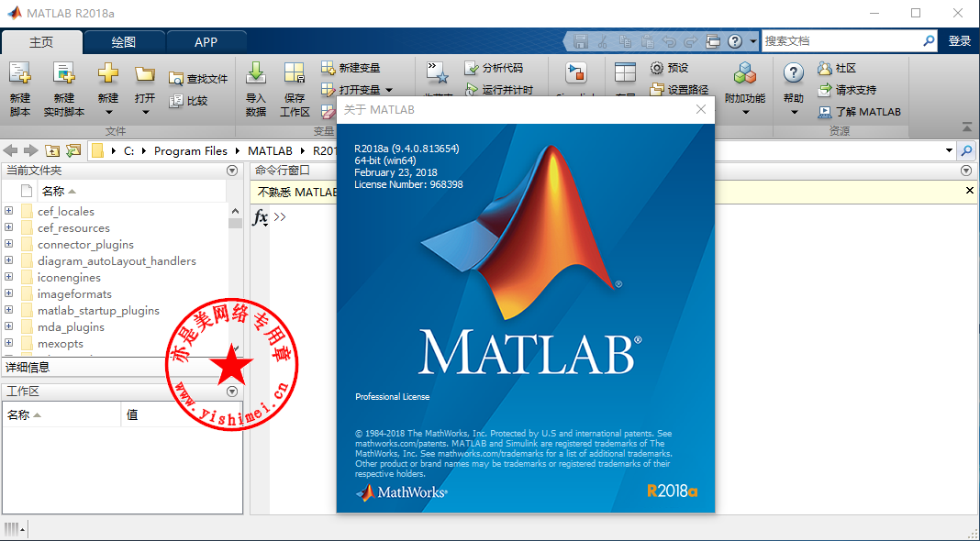Expand the connector_plugins folder
The width and height of the screenshot is (980, 541).
click(9, 244)
